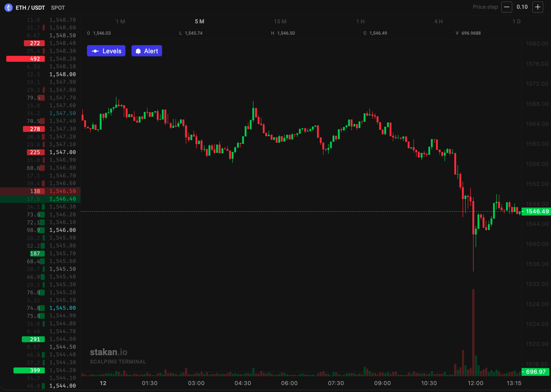Select ask row at price 1,548.40
Viewport: 551px width, 392px height.
point(40,43)
